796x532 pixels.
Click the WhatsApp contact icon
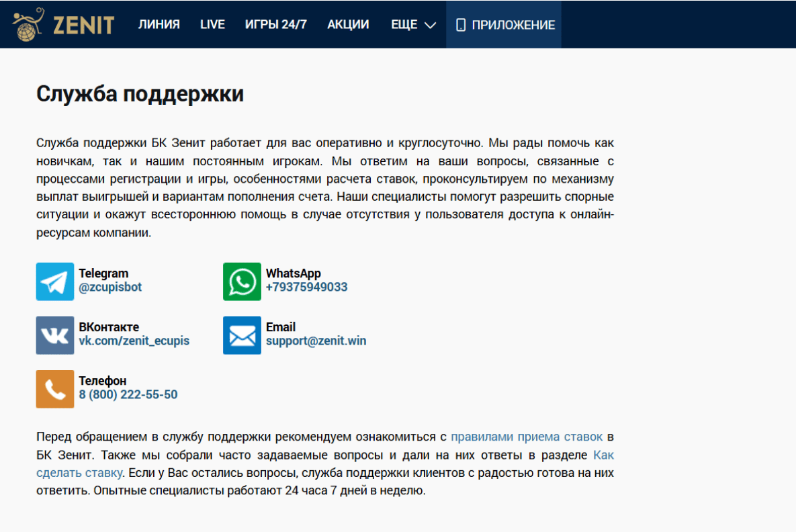coord(241,281)
